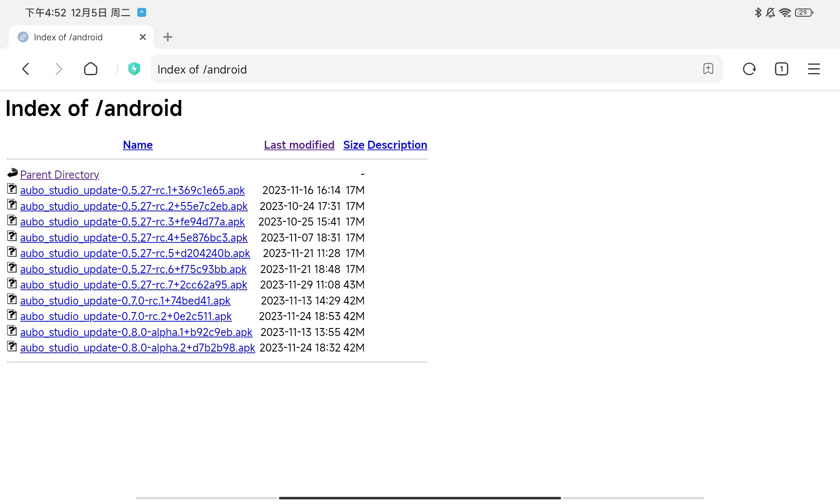Open the Parent Directory link
Screen dimensions: 840x504
(60, 175)
